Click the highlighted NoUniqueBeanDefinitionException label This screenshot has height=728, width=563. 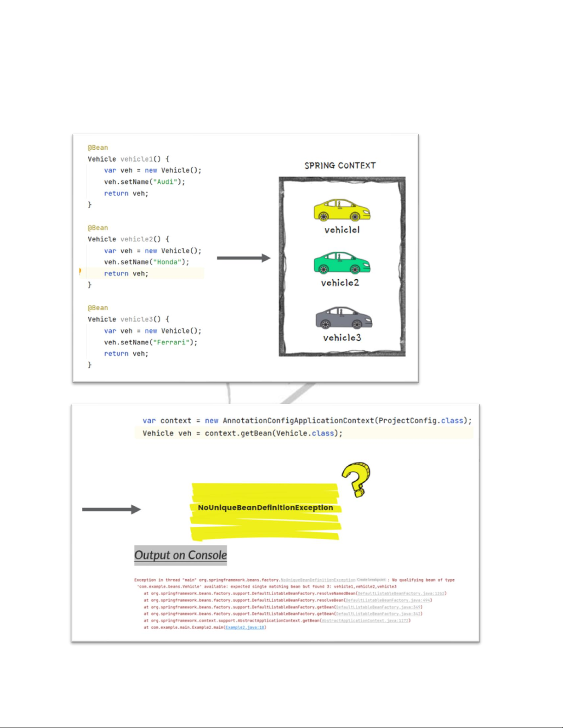[265, 508]
